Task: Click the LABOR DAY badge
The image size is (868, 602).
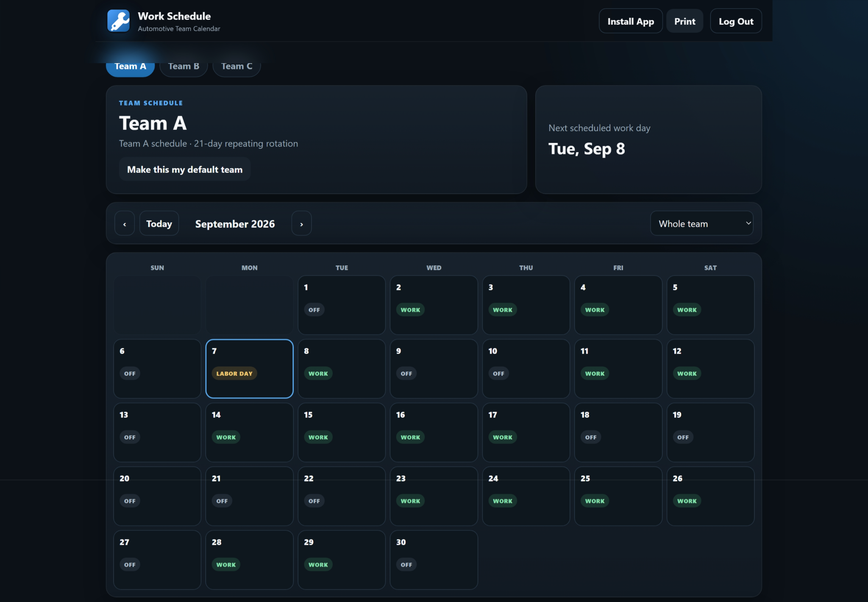Action: 234,373
